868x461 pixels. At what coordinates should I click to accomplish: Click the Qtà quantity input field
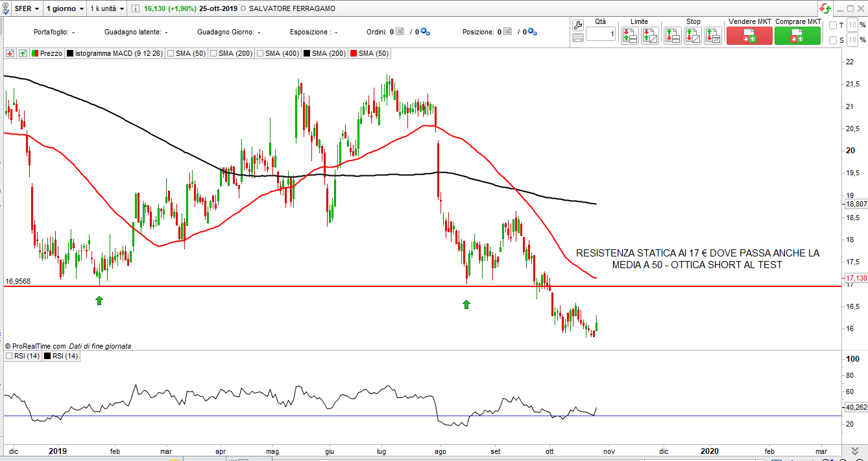coord(601,34)
